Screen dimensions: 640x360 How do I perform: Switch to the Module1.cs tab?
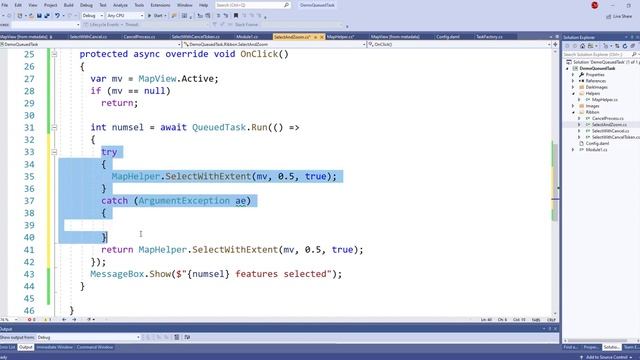pos(247,37)
